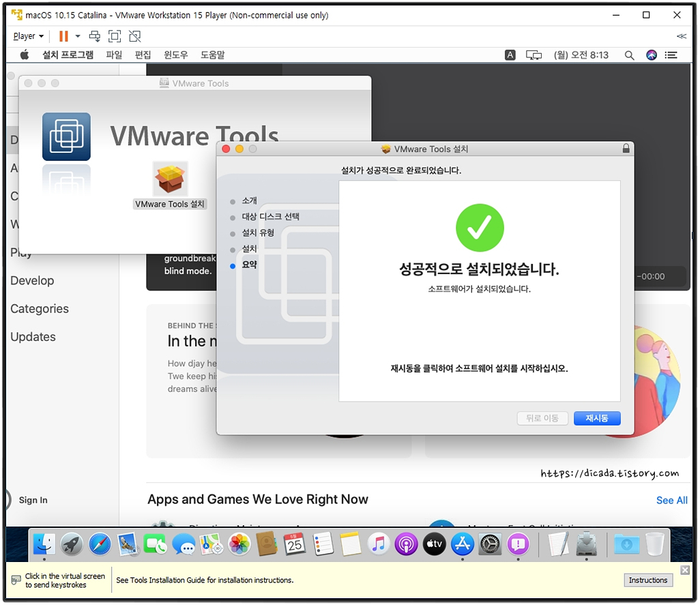The width and height of the screenshot is (700, 605).
Task: Toggle Unity mode icon in VMware toolbar
Action: (x=135, y=36)
